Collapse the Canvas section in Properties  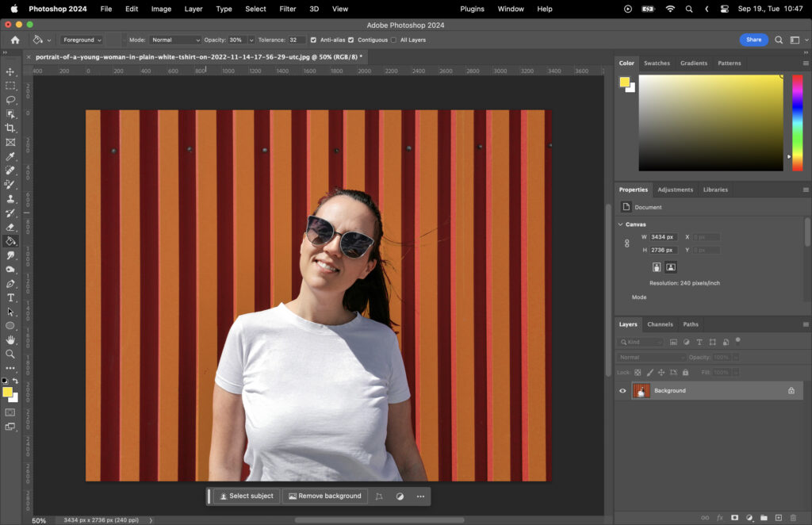click(x=621, y=224)
